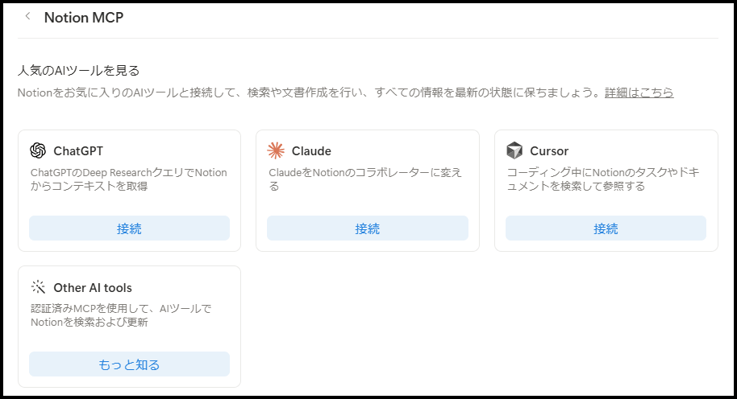Viewport: 737px width, 399px height.
Task: Click the Notion MCP page title
Action: coord(84,17)
